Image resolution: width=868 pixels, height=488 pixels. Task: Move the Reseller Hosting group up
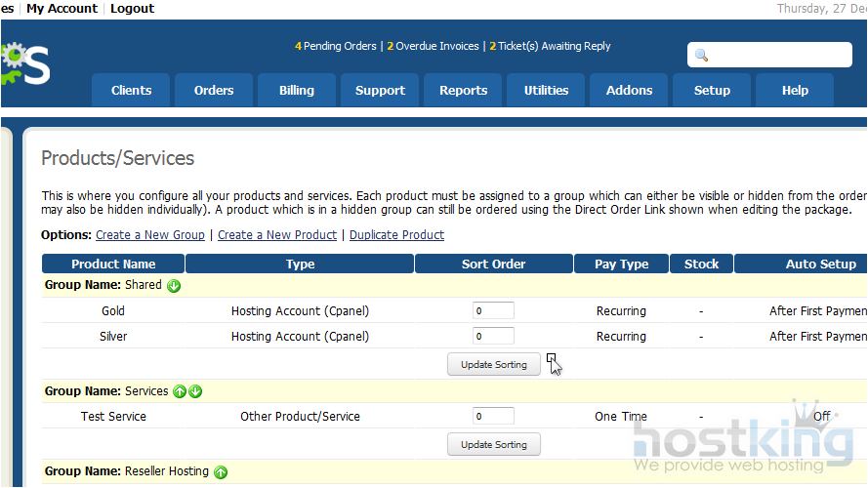(221, 472)
